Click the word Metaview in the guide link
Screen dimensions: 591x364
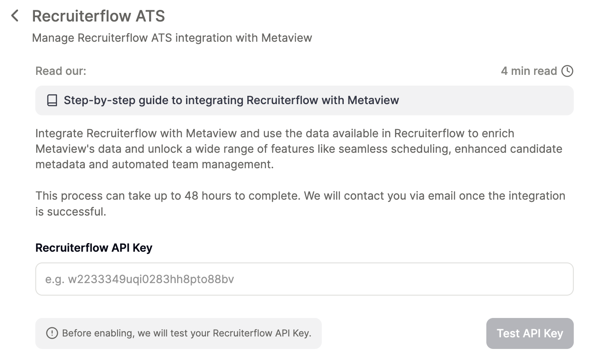pyautogui.click(x=373, y=101)
